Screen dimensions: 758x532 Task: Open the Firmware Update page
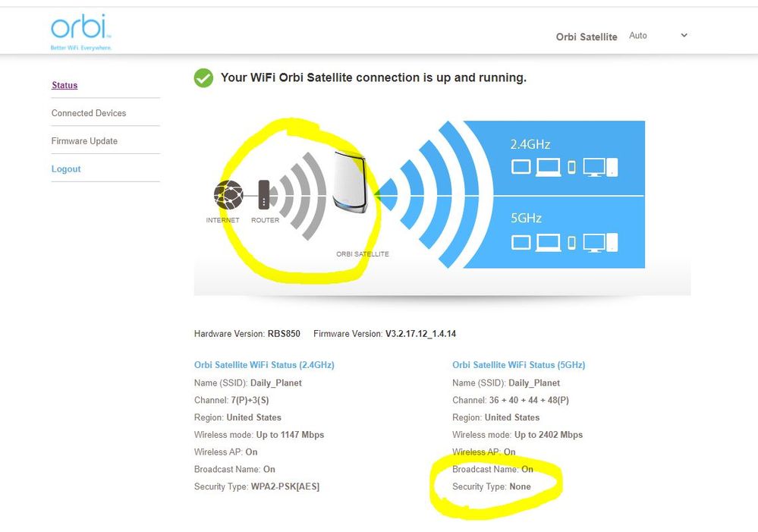tap(84, 141)
